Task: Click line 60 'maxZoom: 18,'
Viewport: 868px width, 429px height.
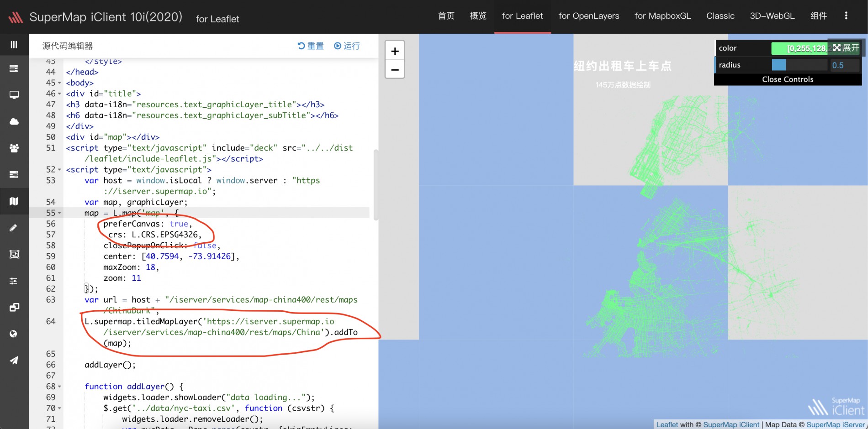Action: tap(131, 267)
